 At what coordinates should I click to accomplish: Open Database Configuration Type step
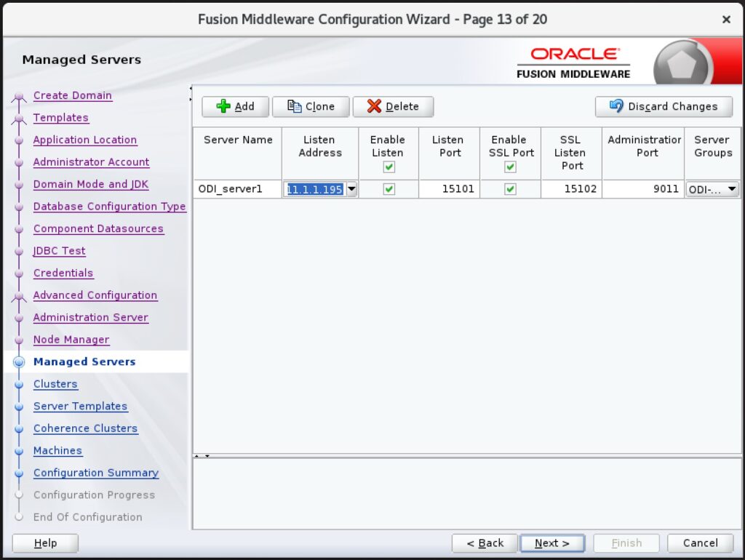click(x=109, y=207)
